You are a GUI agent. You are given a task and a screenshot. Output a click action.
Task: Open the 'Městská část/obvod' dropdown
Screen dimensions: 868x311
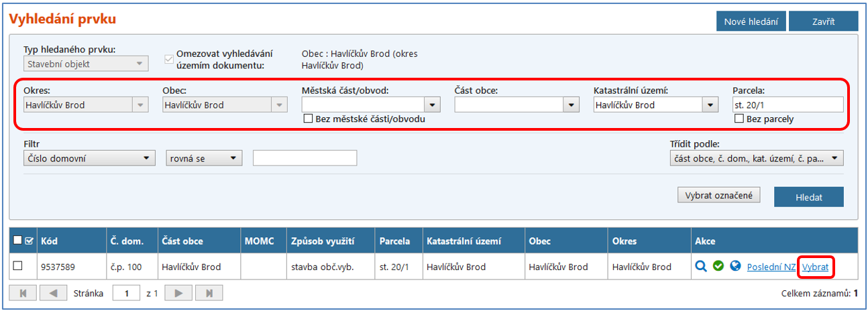point(432,105)
